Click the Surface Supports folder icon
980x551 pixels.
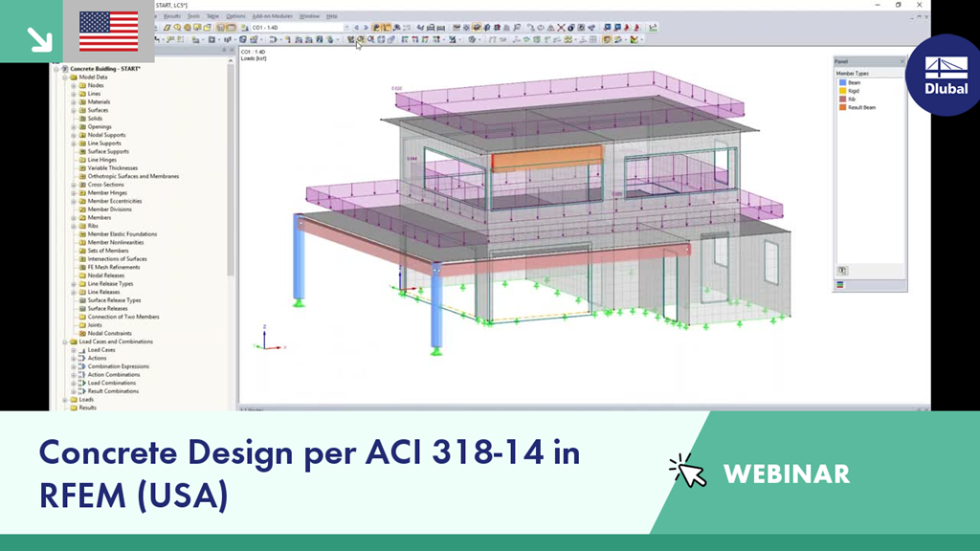pyautogui.click(x=82, y=152)
